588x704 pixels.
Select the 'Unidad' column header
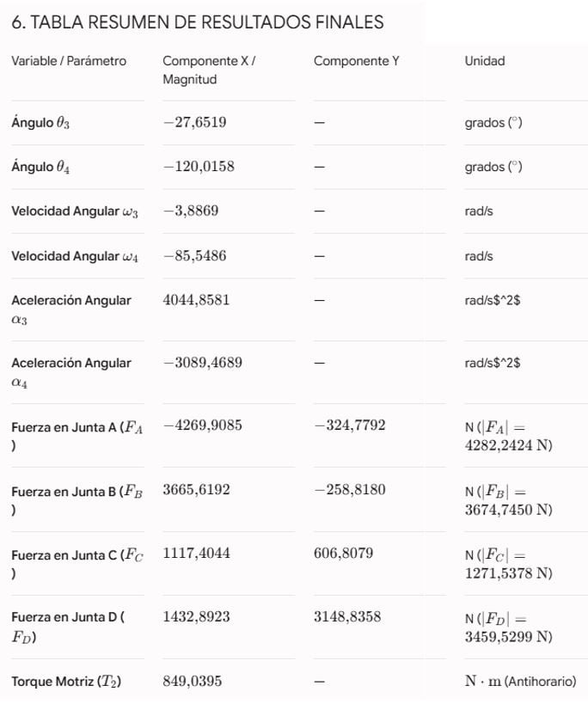485,61
